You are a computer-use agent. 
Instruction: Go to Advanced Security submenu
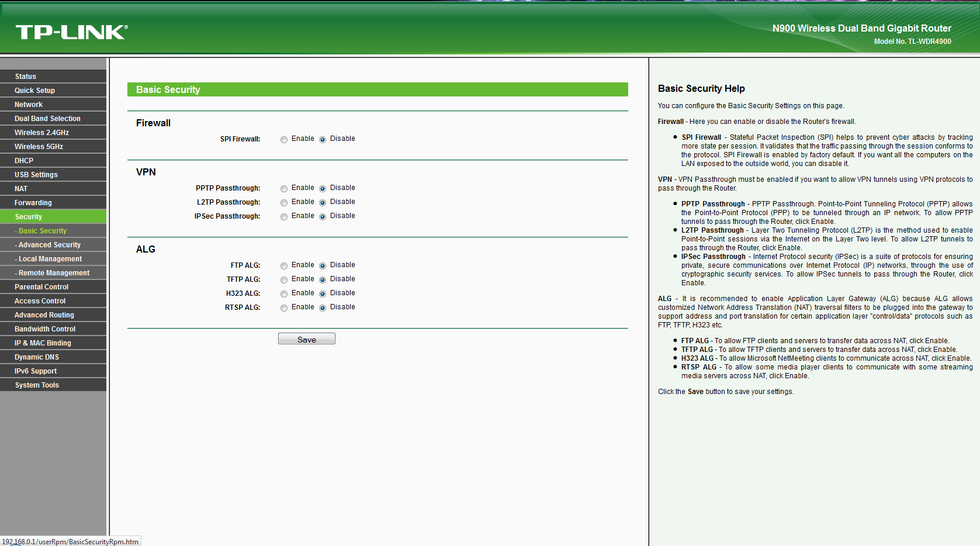[x=53, y=245]
